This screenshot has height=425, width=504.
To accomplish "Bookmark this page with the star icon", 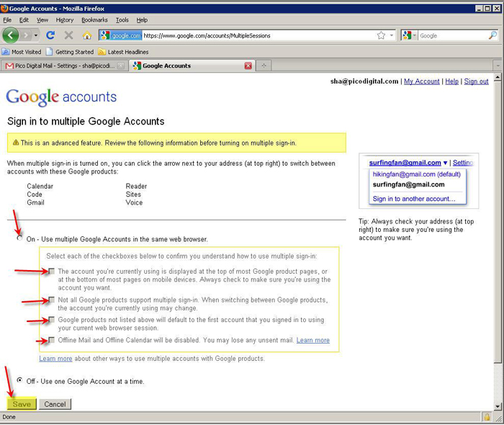I will click(381, 35).
